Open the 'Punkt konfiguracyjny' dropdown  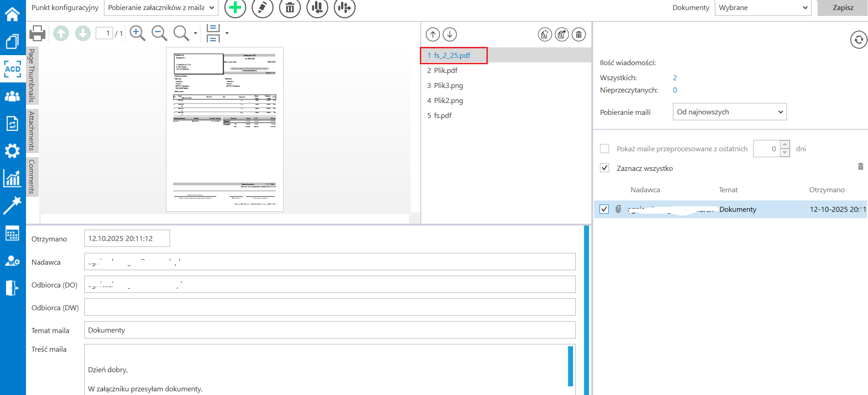coord(161,8)
